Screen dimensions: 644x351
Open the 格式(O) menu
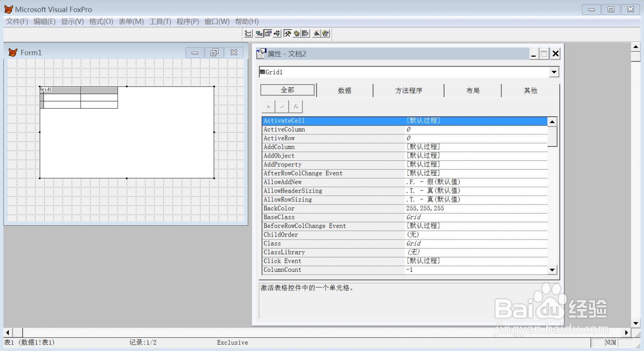pos(101,21)
